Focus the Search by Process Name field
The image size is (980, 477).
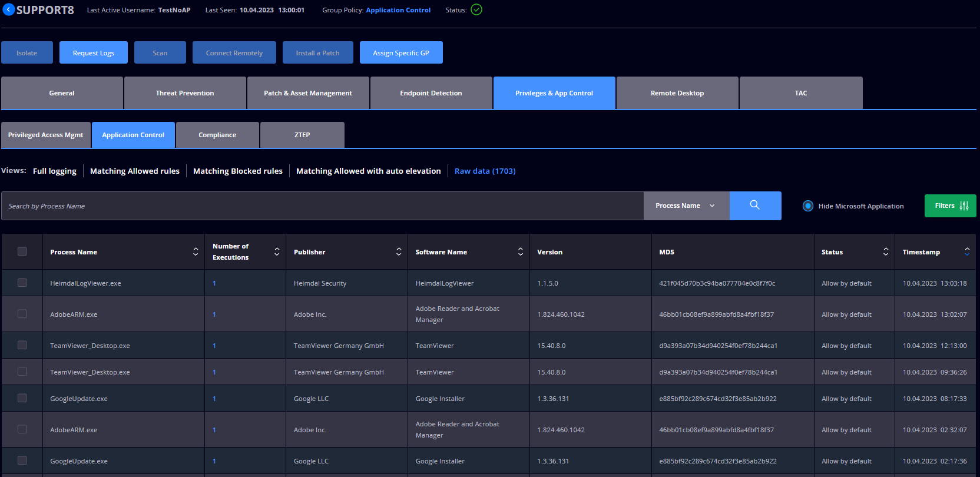coord(322,206)
